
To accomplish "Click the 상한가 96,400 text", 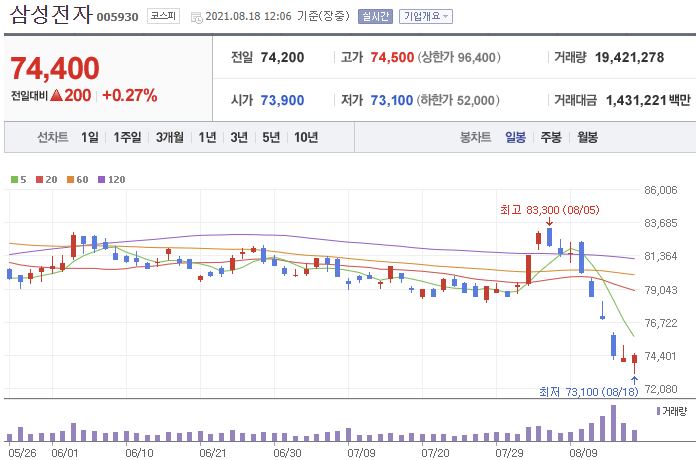I will (459, 57).
